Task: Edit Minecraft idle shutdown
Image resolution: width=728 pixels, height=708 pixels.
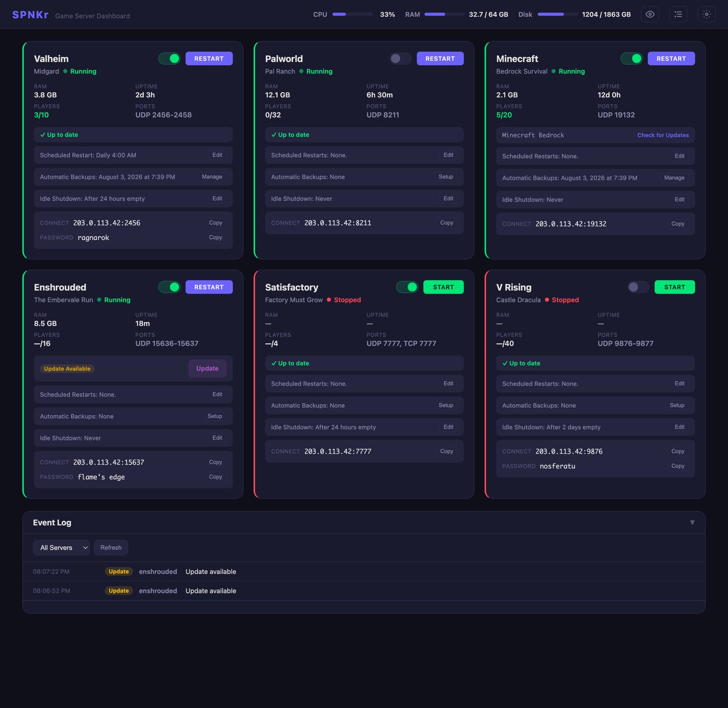Action: [680, 200]
